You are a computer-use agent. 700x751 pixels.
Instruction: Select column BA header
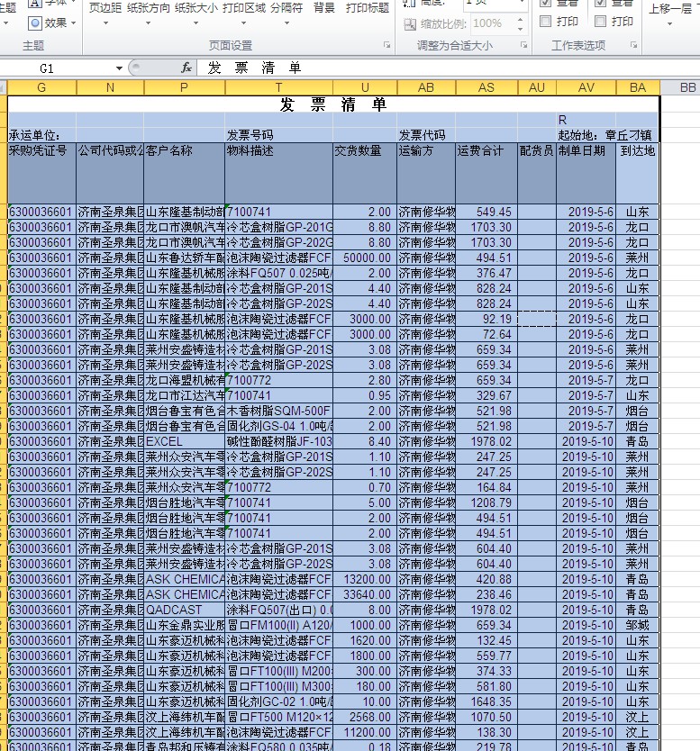coord(638,87)
